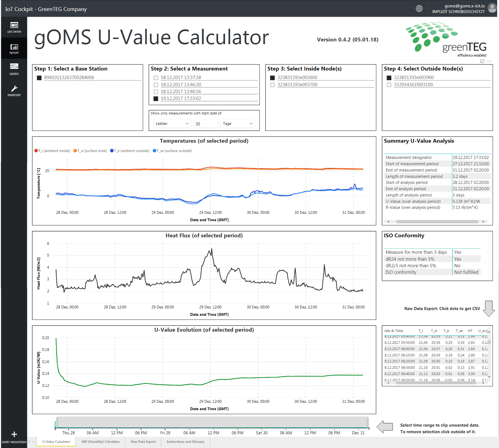The width and height of the screenshot is (499, 448).
Task: Open the Tage time unit dropdown
Action: point(238,124)
